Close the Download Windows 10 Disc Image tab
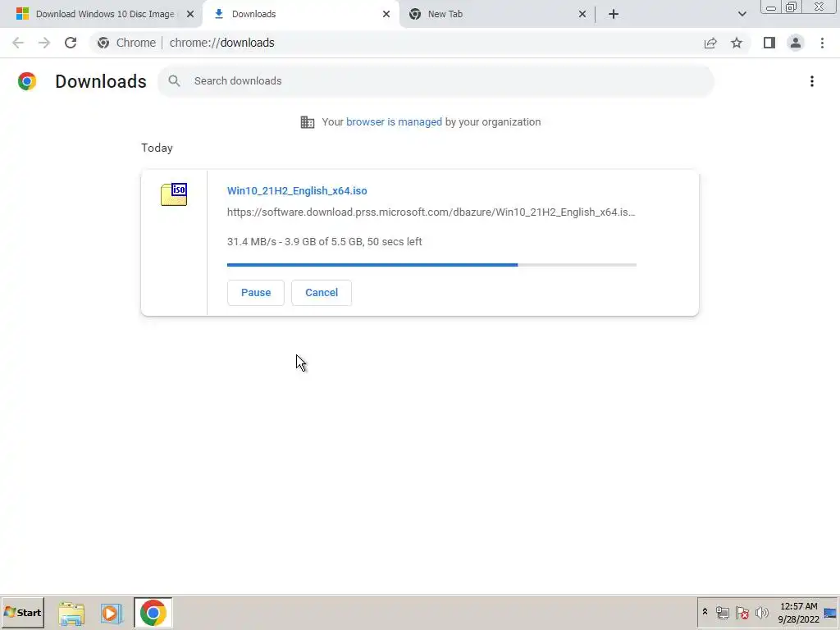The height and width of the screenshot is (630, 840). pyautogui.click(x=190, y=14)
